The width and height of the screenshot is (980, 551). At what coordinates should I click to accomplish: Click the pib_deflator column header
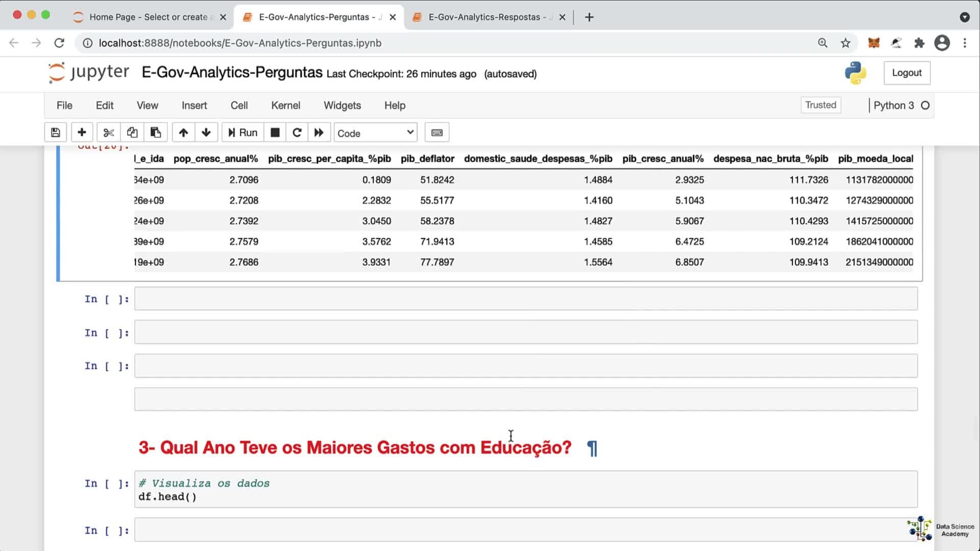click(428, 159)
